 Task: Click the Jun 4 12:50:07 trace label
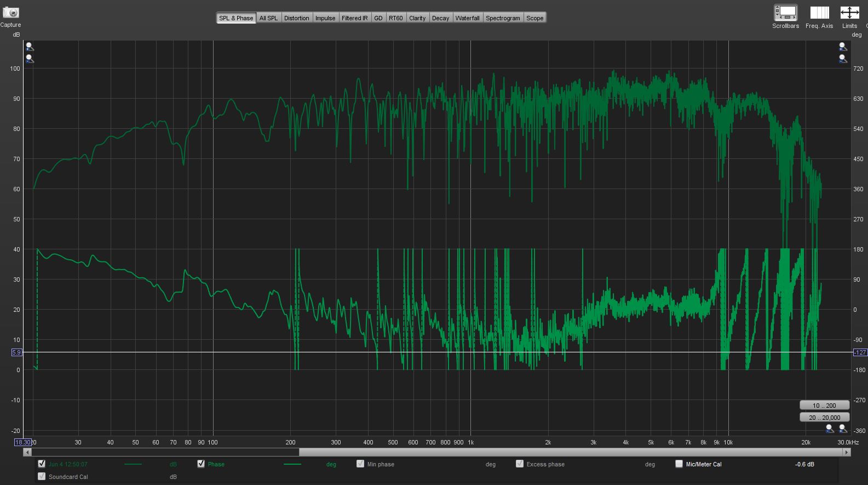click(68, 464)
